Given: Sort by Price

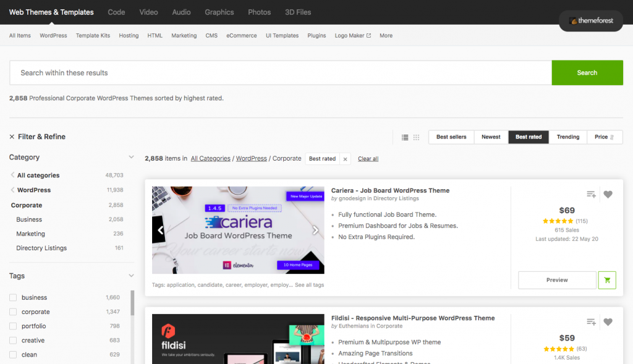Looking at the screenshot, I should click(x=605, y=137).
